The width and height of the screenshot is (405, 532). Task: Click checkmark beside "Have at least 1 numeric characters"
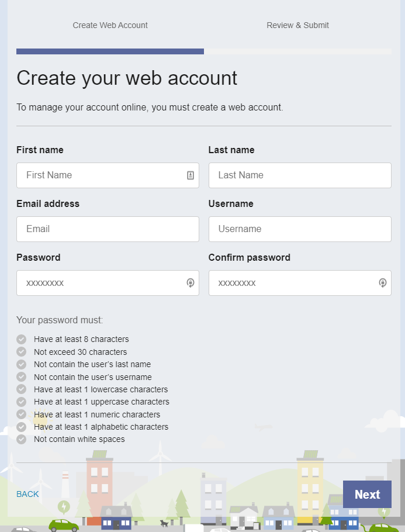tap(22, 414)
